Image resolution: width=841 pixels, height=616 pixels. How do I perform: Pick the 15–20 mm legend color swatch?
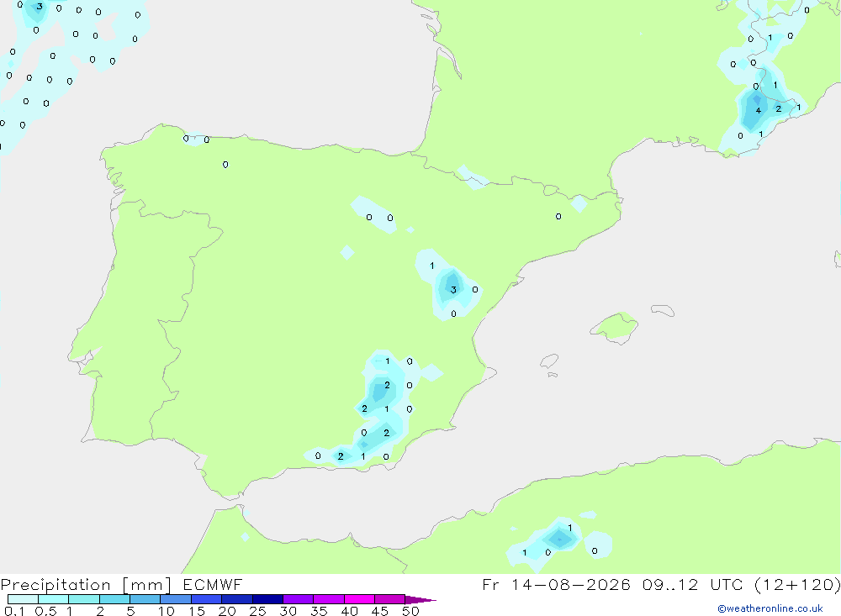pyautogui.click(x=207, y=599)
